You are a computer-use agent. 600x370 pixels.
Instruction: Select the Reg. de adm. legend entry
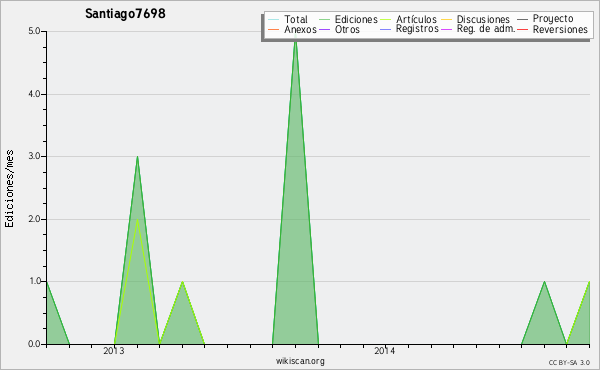coord(478,29)
